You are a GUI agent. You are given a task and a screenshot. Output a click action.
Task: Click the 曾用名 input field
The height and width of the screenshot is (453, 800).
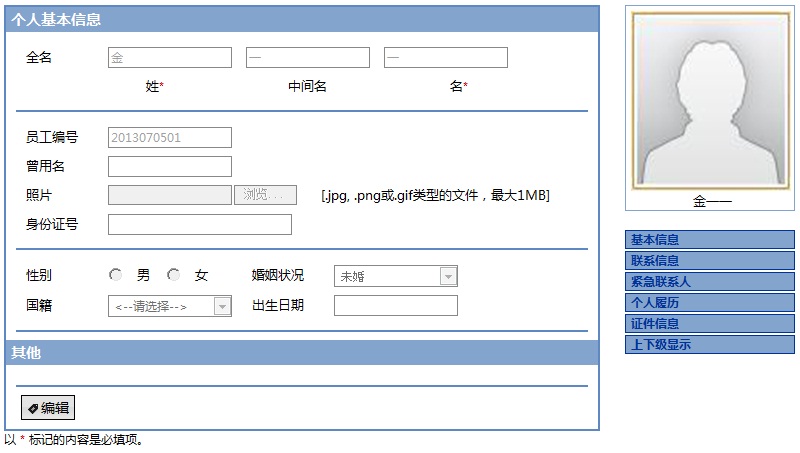pos(170,166)
